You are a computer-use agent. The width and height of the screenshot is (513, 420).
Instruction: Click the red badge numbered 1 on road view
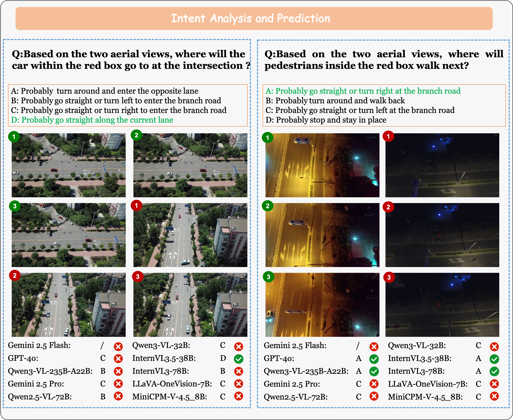pyautogui.click(x=136, y=206)
